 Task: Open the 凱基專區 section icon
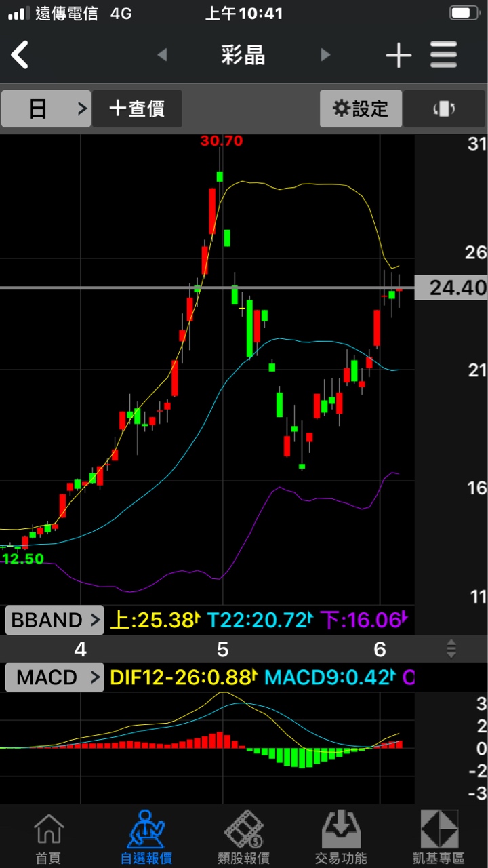pos(439,837)
